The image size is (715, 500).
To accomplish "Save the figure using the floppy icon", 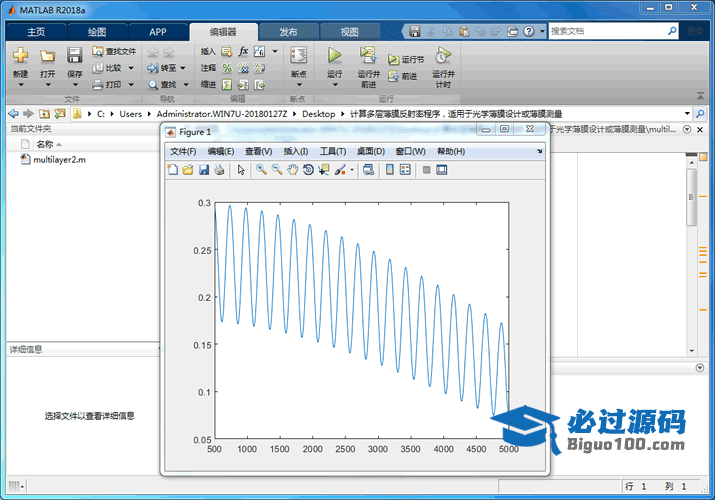I will [203, 170].
